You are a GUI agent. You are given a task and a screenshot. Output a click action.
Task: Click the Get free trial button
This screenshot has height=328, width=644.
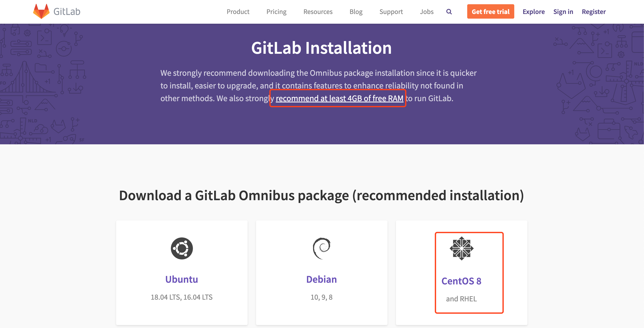point(491,11)
